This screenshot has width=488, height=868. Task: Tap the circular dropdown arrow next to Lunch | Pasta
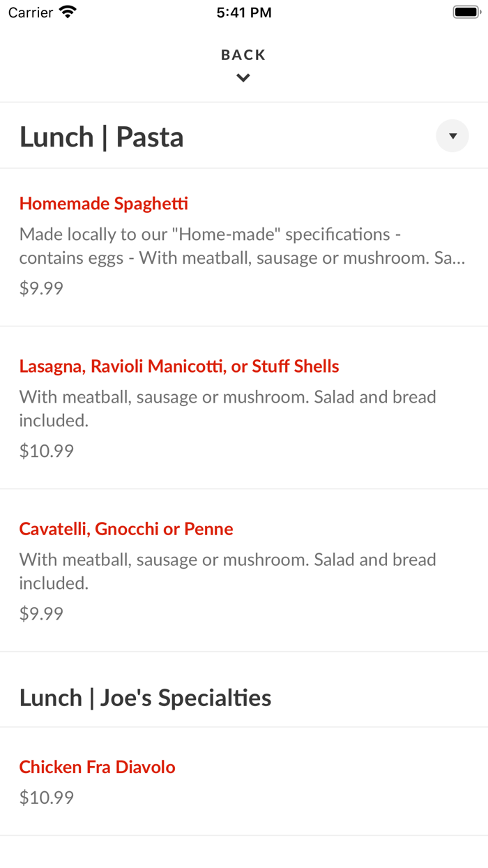[452, 135]
